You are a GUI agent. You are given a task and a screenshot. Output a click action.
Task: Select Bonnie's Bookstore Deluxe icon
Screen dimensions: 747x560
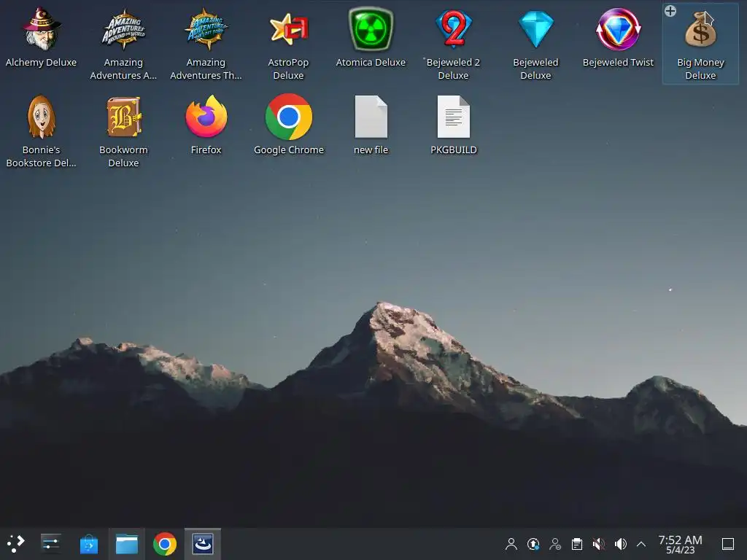42,117
